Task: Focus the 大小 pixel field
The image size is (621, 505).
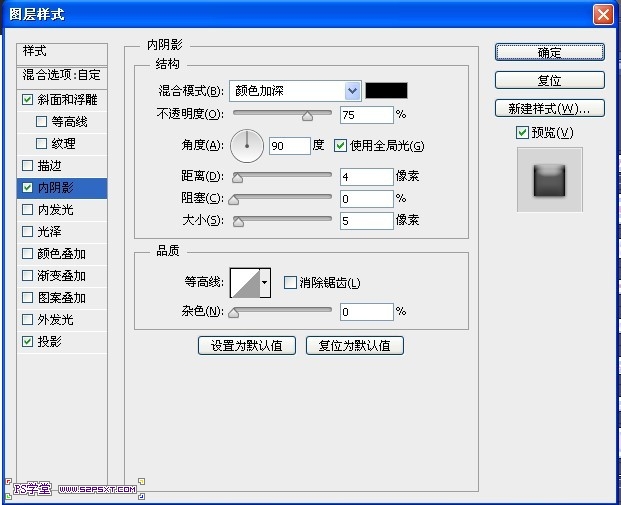Action: (367, 221)
